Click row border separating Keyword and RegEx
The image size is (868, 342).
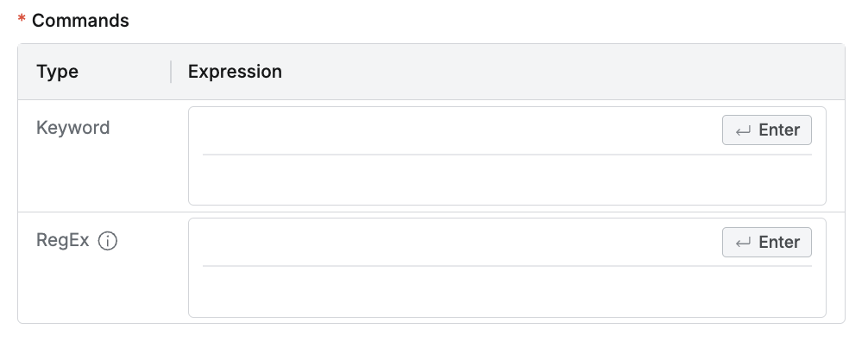point(431,212)
